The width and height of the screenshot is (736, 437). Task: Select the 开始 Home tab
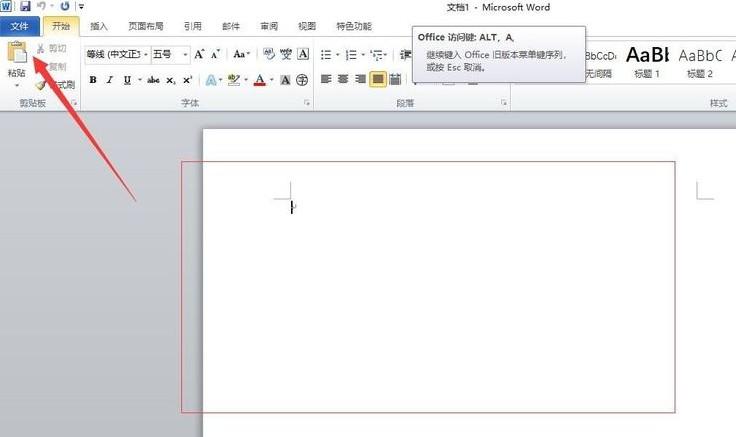click(x=61, y=26)
